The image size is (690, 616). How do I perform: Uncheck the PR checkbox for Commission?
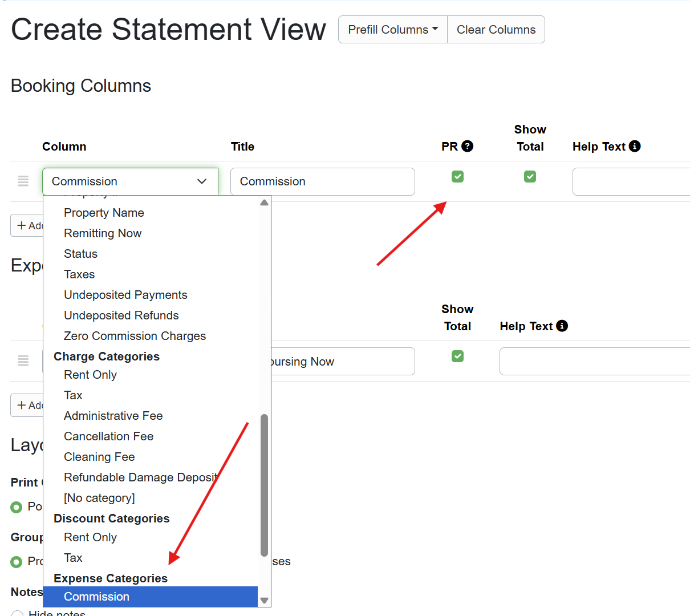457,177
